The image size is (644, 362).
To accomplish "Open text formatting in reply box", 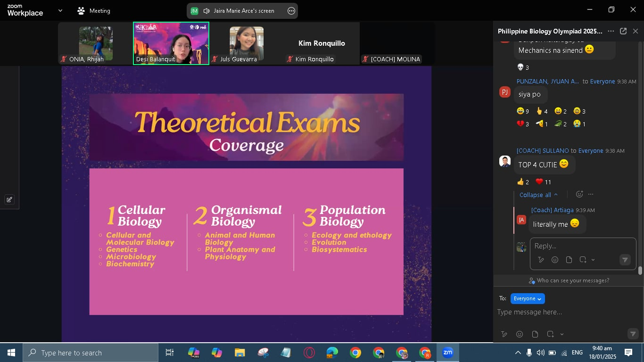I will point(541,260).
